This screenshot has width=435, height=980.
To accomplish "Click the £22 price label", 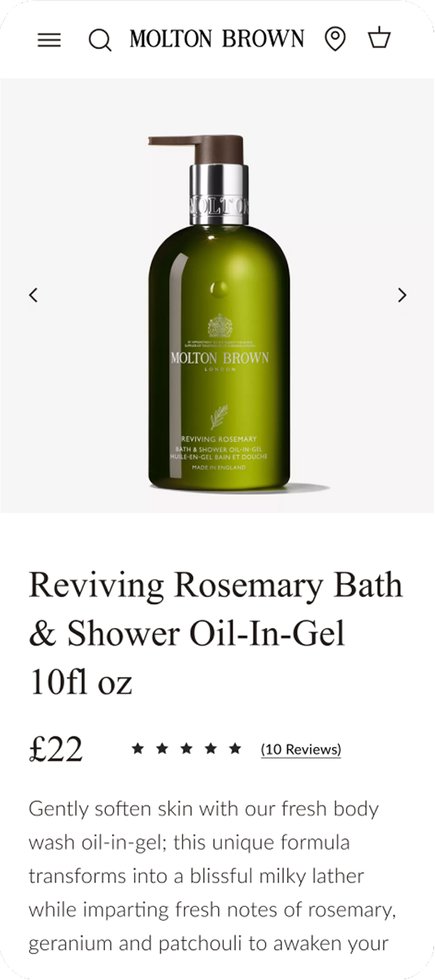I will click(55, 749).
